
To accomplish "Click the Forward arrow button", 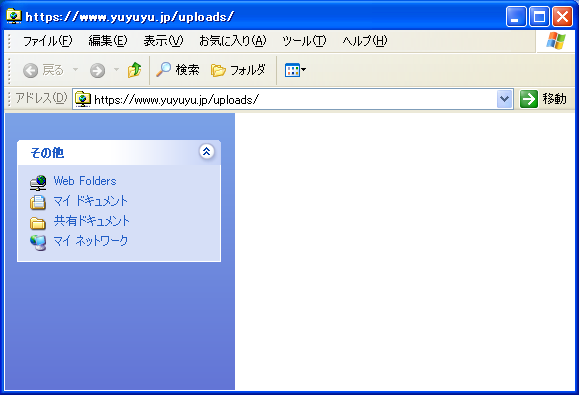I will 97,70.
